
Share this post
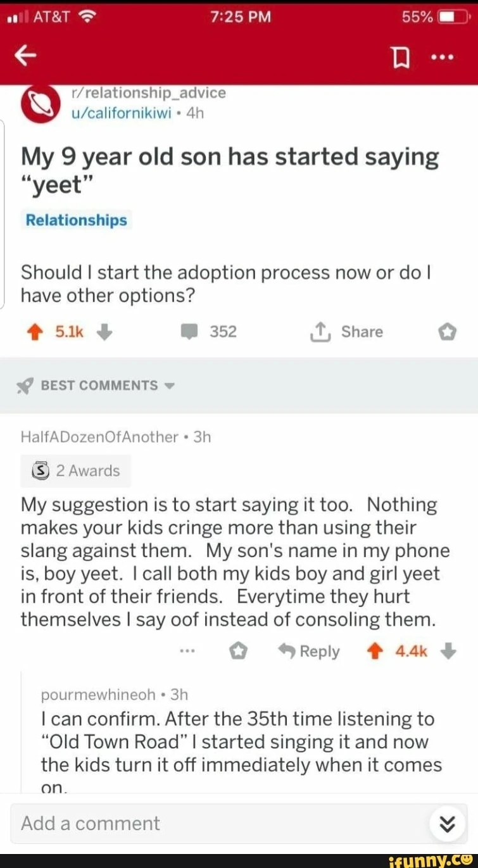[x=347, y=332]
